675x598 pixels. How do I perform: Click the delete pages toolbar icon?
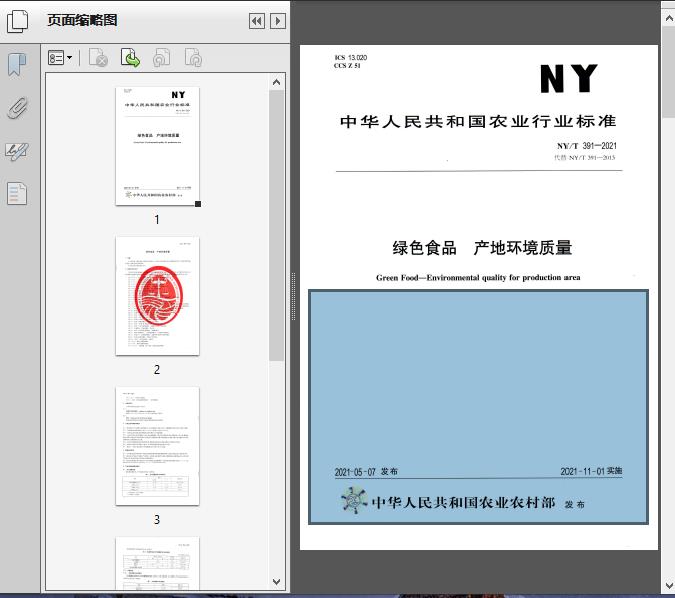98,58
